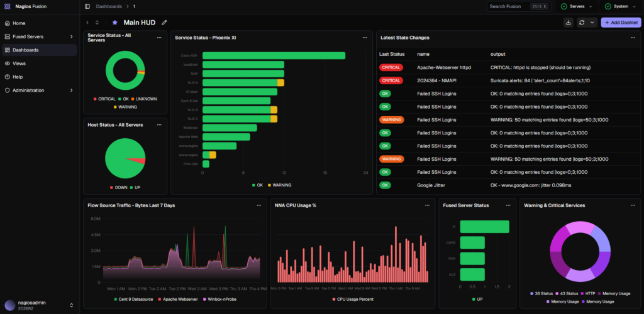Open NNA CPU Usage dashlet menu

tap(427, 205)
